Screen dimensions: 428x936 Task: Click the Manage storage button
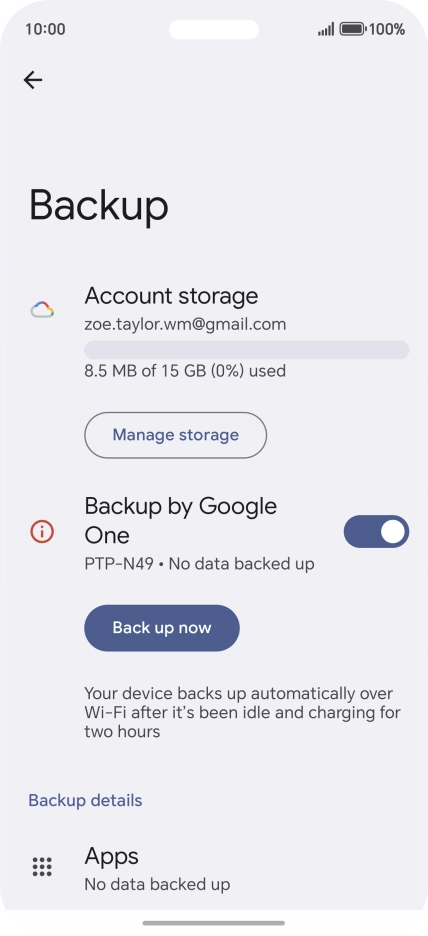[175, 435]
